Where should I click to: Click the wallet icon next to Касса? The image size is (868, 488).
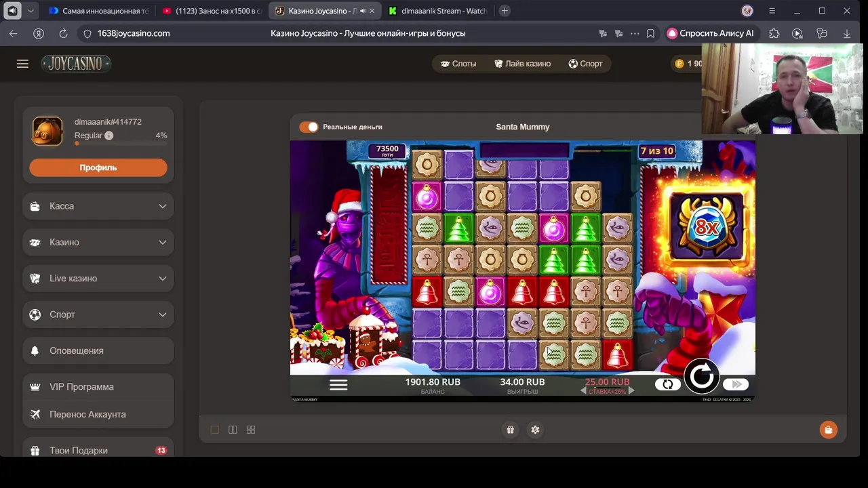35,206
